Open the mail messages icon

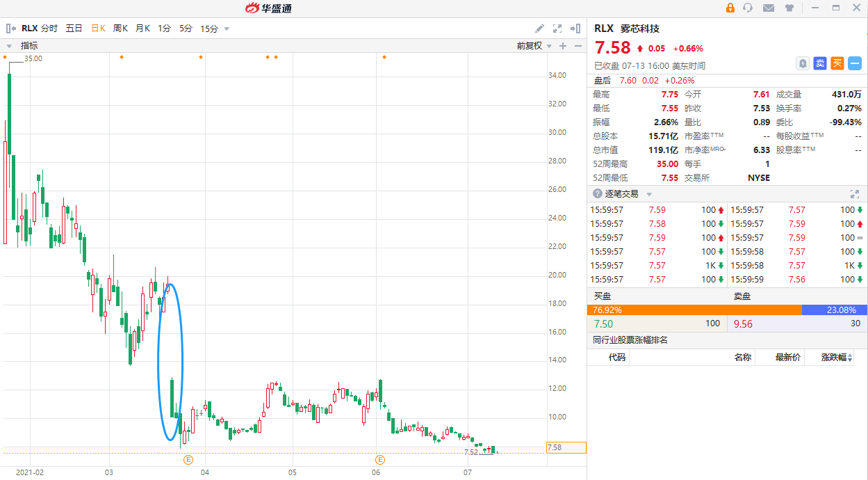coord(769,8)
